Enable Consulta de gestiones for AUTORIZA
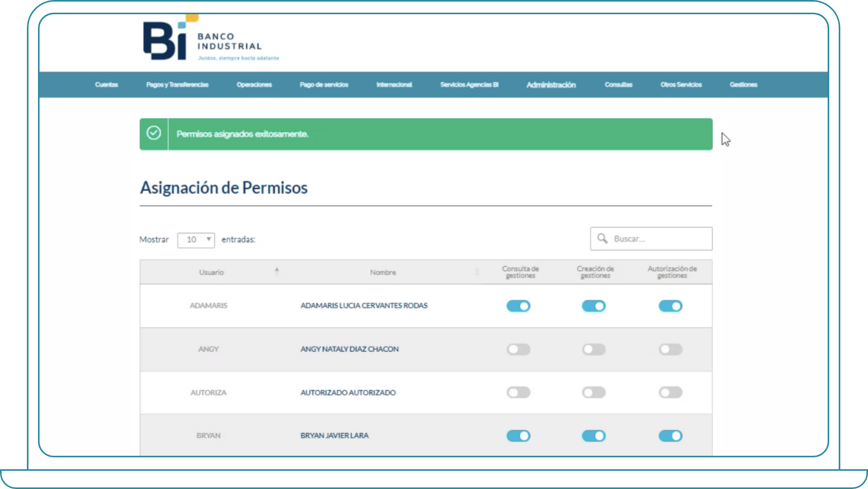Viewport: 868px width, 489px height. [518, 392]
